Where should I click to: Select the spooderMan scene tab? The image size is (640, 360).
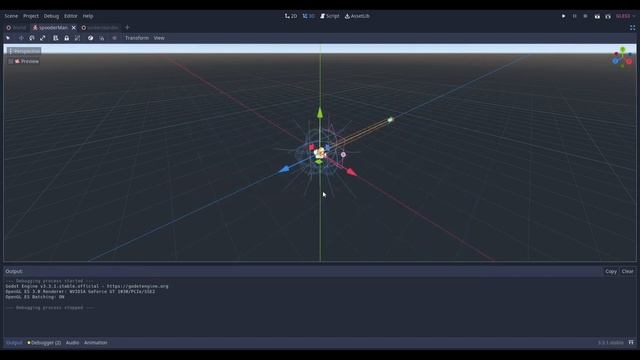(50, 28)
